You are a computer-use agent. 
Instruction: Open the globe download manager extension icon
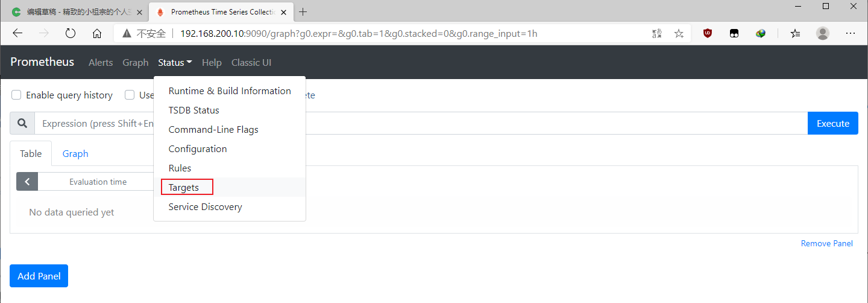761,34
